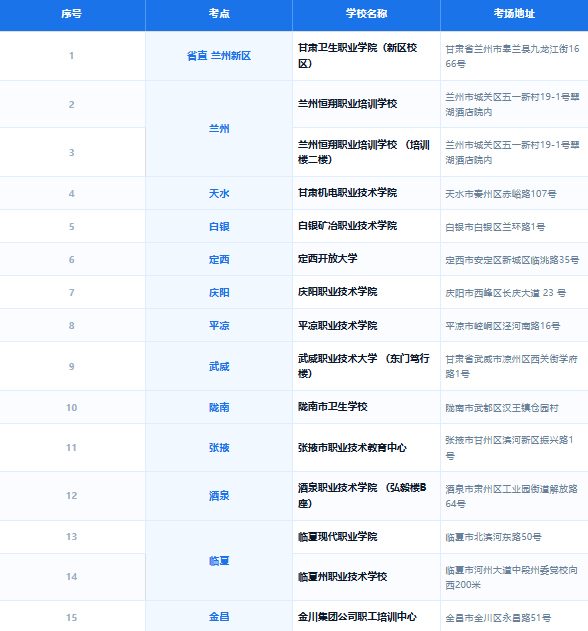
Task: Click the 学校名称 column header
Action: click(366, 14)
